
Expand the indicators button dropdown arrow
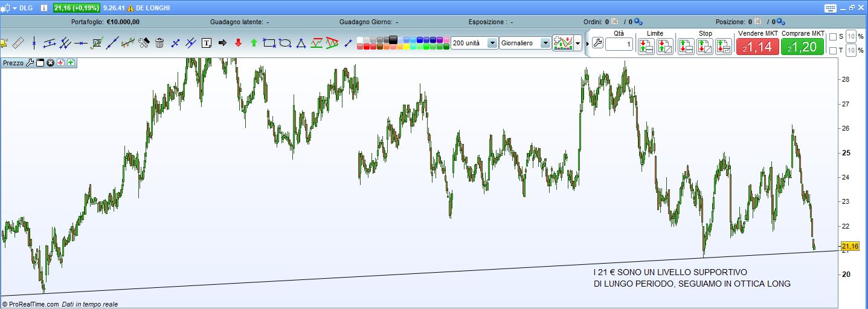coord(578,43)
